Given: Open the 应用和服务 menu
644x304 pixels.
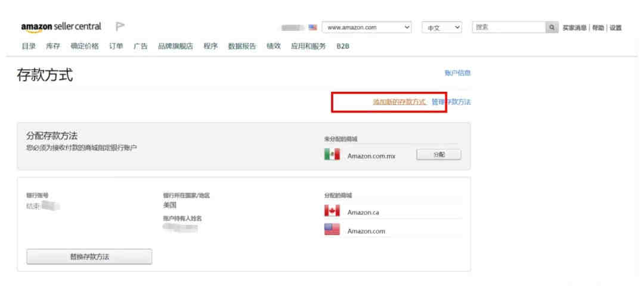Looking at the screenshot, I should pos(308,46).
